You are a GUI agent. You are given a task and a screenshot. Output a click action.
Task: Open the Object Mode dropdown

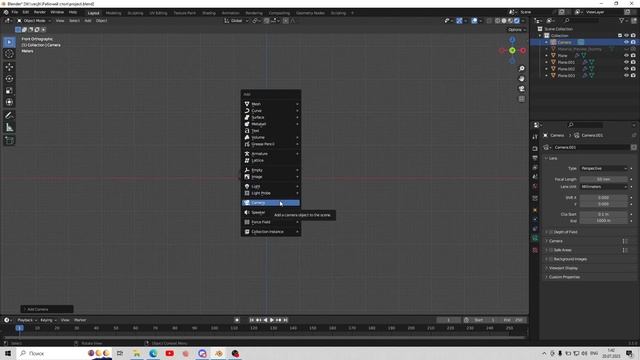(x=34, y=20)
